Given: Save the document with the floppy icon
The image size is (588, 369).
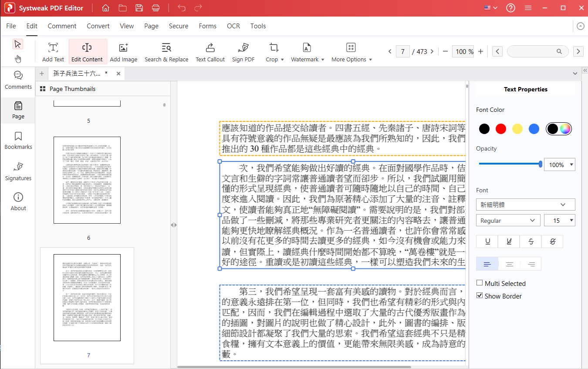Looking at the screenshot, I should (139, 8).
